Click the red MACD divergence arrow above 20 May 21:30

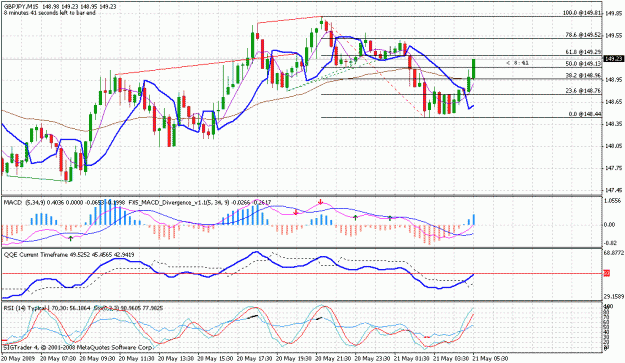click(x=320, y=202)
